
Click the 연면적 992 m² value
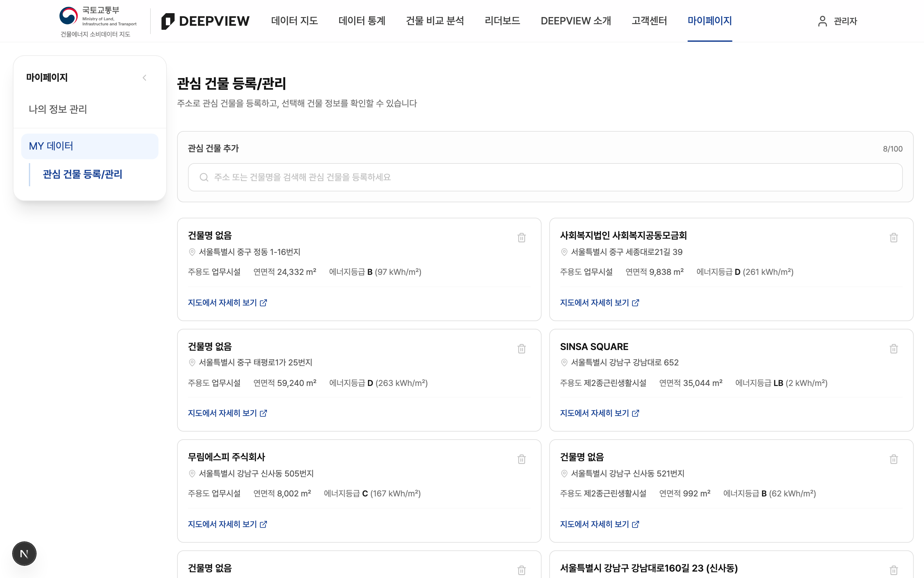pos(685,494)
